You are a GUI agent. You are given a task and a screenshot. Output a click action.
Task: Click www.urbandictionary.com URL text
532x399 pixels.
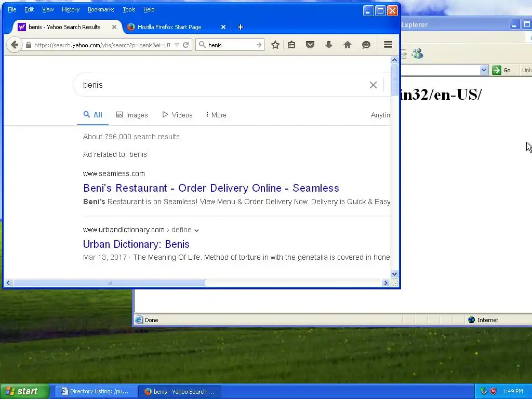click(x=124, y=230)
